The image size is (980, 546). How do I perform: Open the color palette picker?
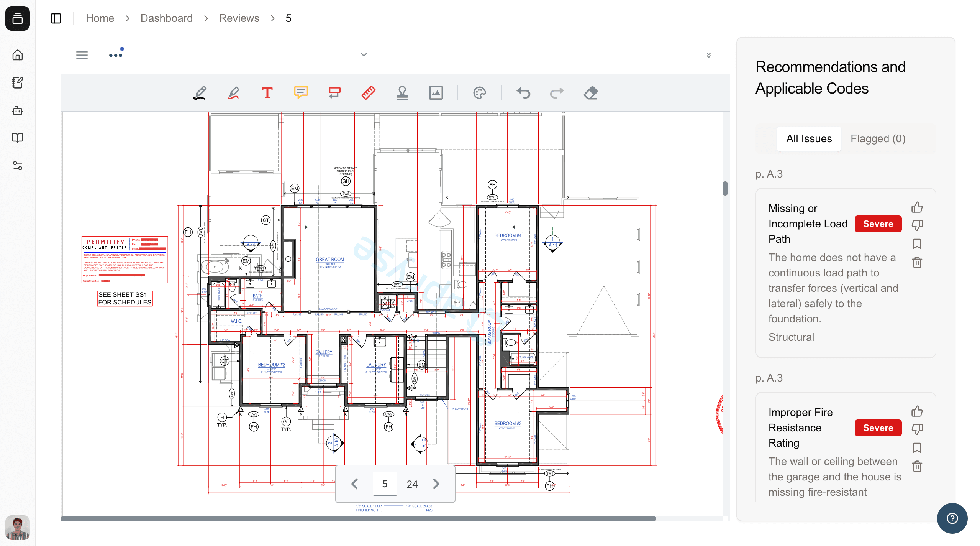(480, 93)
